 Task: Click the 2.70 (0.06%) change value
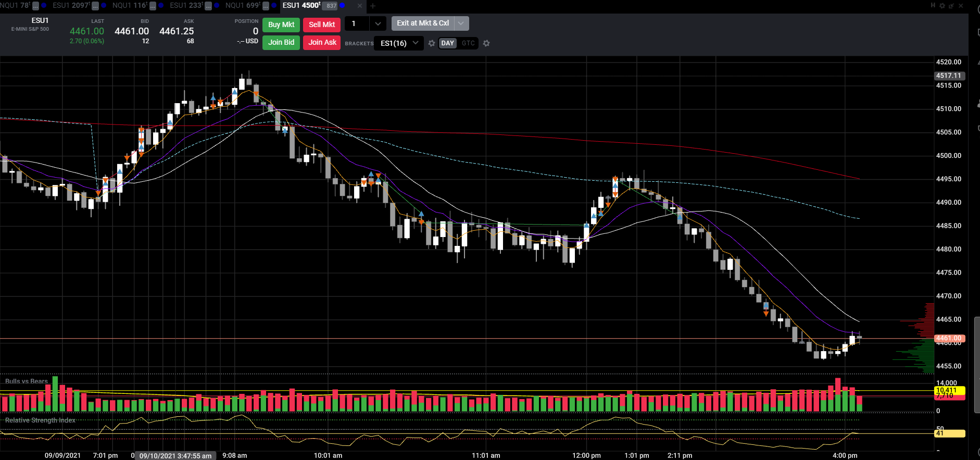87,41
